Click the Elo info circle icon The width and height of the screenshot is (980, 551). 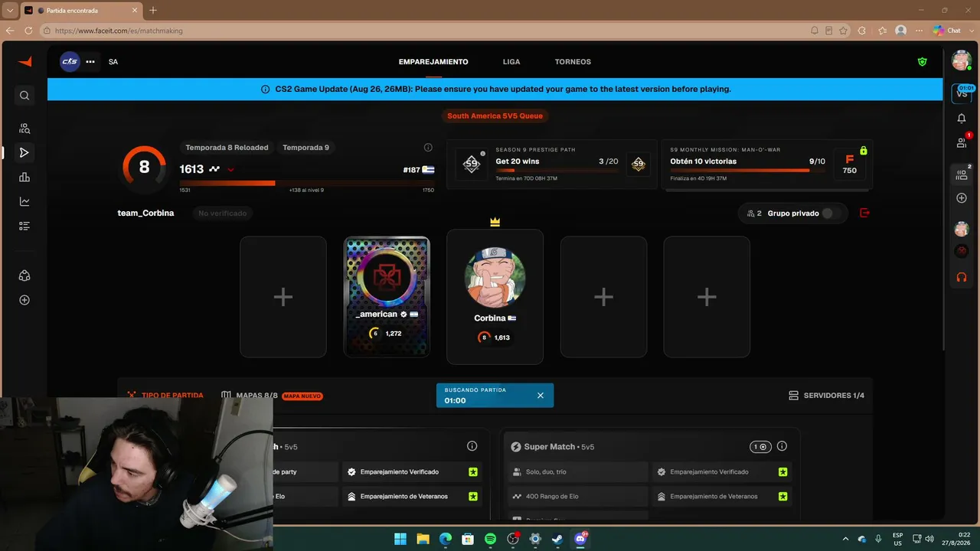[x=428, y=148]
